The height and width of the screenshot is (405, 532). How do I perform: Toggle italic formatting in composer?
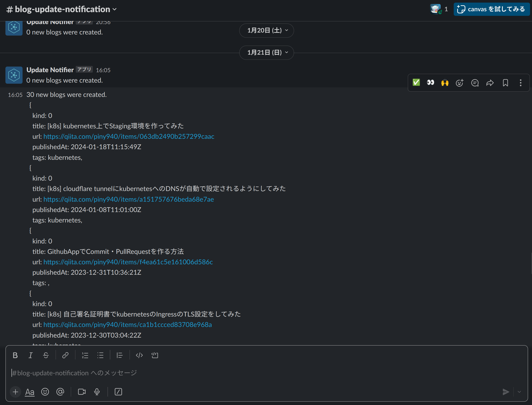point(30,355)
